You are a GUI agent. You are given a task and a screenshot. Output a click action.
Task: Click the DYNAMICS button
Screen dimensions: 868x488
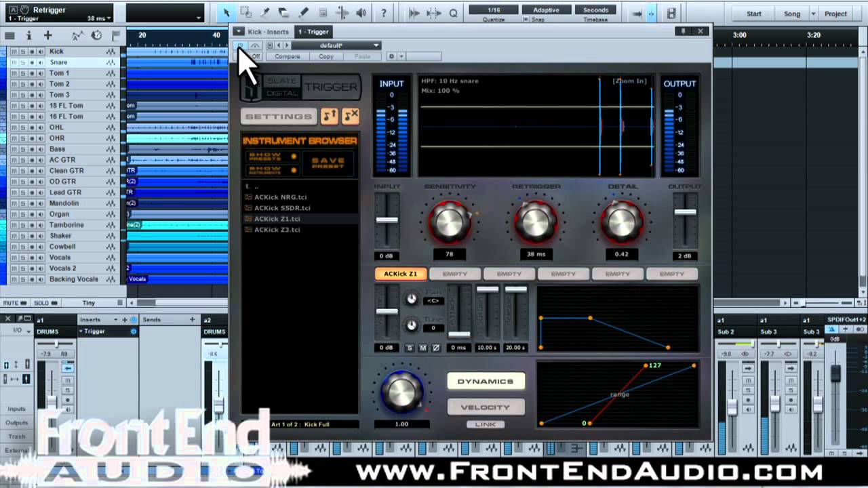click(x=486, y=381)
